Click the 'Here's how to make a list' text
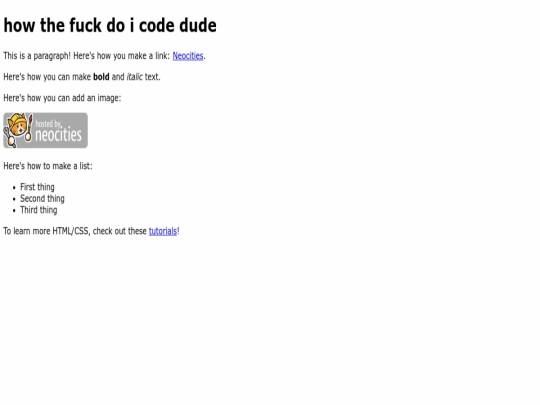The image size is (540, 405). click(x=48, y=166)
